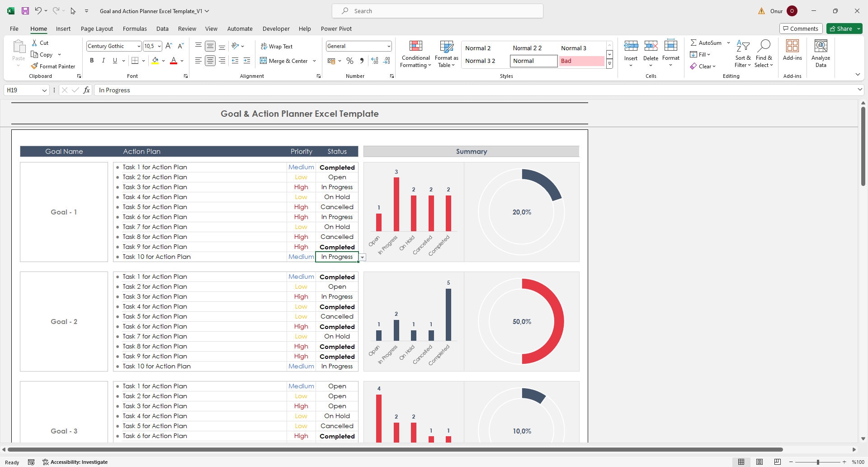The height and width of the screenshot is (467, 868).
Task: Apply the Percent Style number format
Action: [349, 60]
